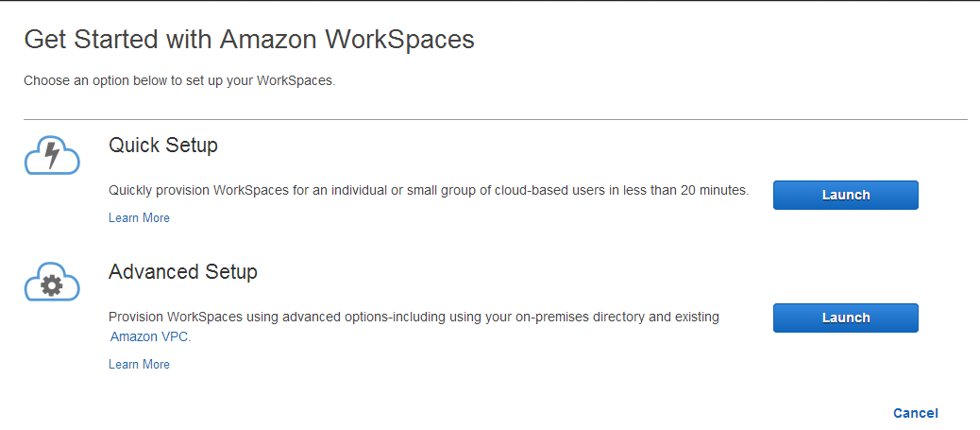Cancel the WorkSpaces setup dialog
This screenshot has height=430, width=980.
[x=916, y=413]
